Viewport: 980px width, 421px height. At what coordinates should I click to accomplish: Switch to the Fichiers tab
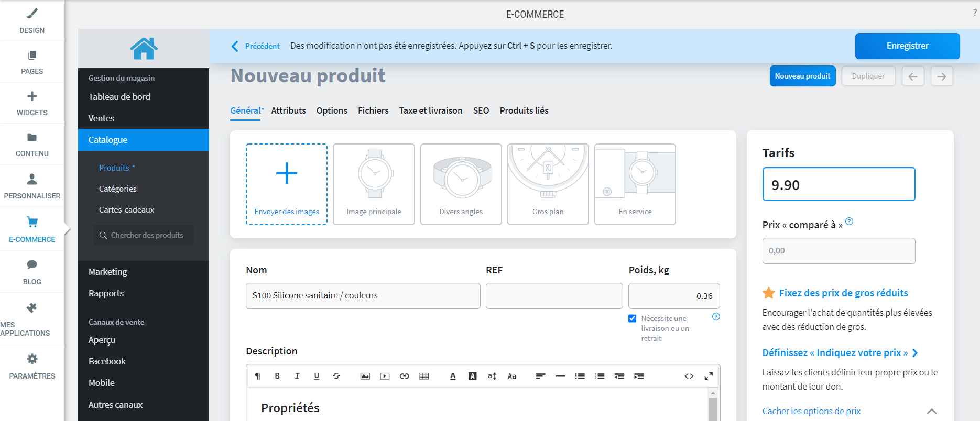(x=373, y=110)
